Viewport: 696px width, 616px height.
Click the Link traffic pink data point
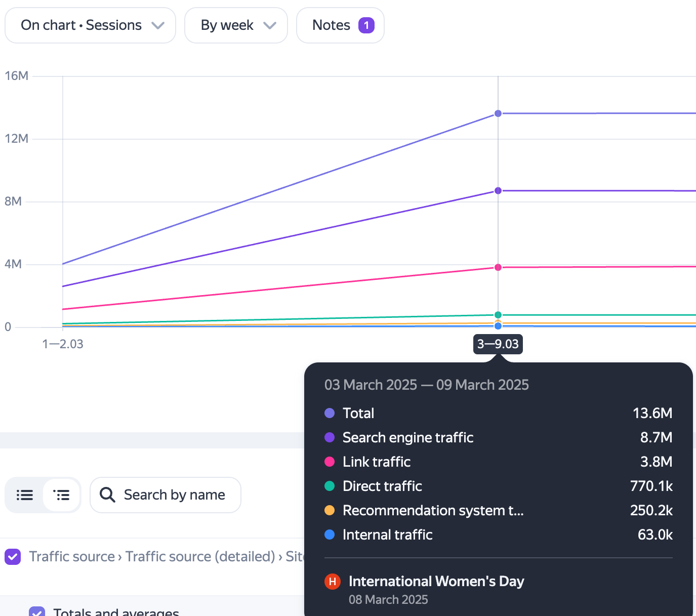(x=498, y=267)
